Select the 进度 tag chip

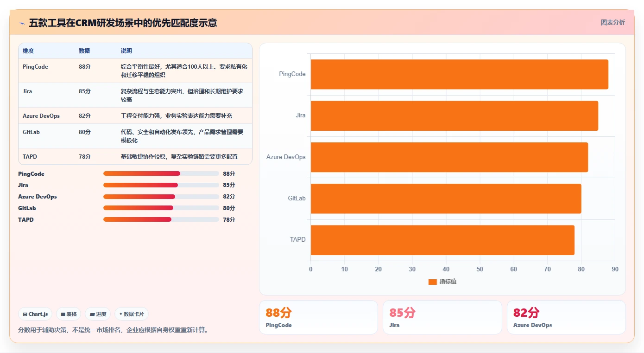pos(98,314)
